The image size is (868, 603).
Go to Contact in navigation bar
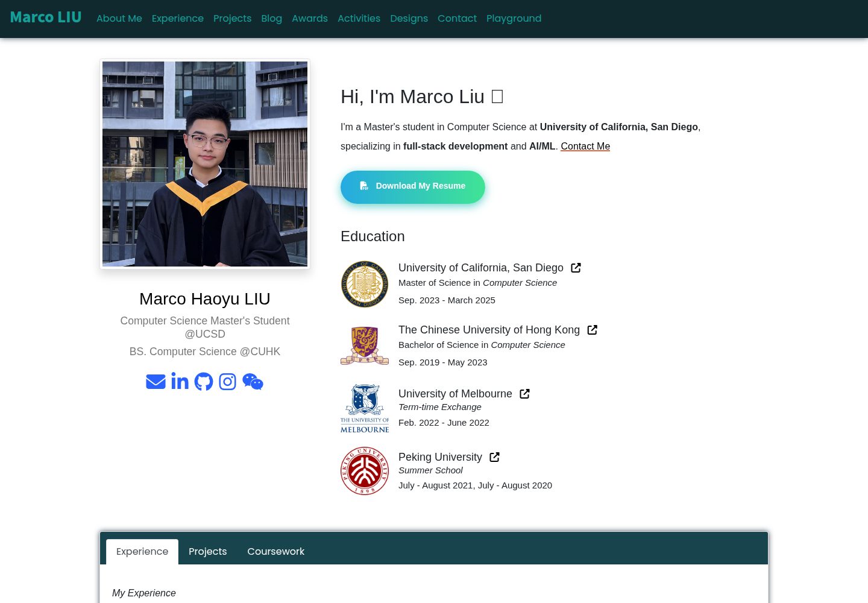tap(457, 19)
